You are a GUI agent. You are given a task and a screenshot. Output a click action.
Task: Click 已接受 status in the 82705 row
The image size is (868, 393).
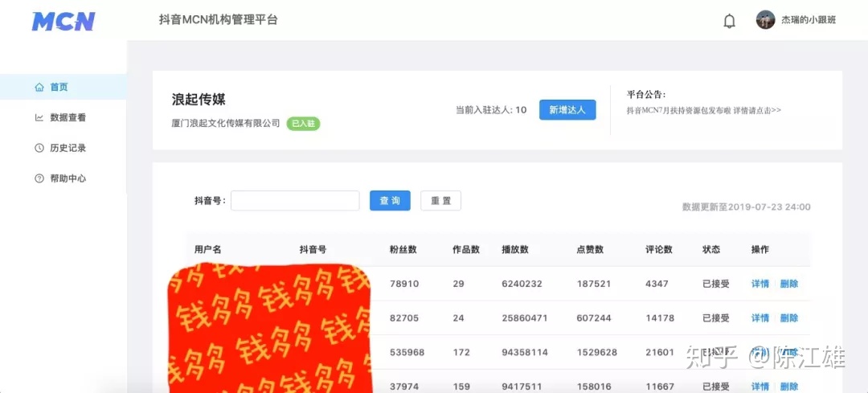click(716, 318)
